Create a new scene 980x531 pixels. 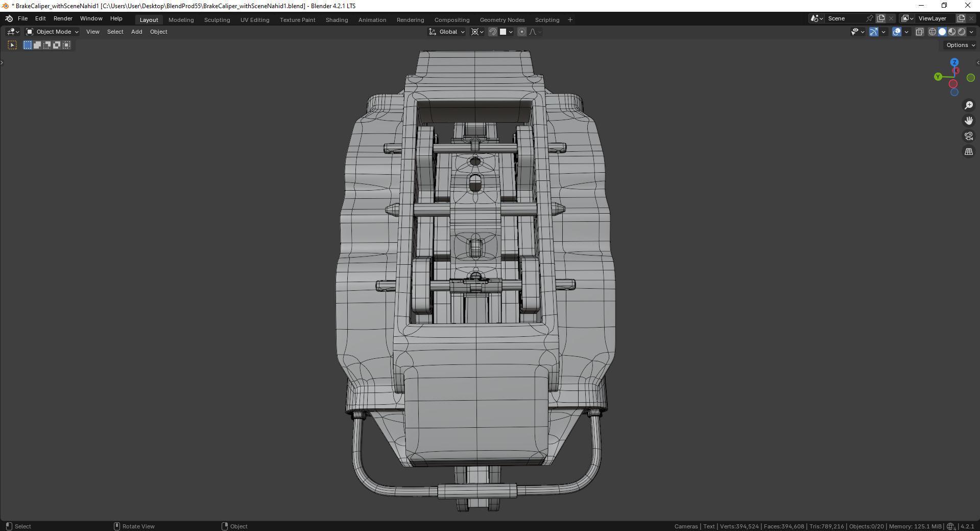881,18
